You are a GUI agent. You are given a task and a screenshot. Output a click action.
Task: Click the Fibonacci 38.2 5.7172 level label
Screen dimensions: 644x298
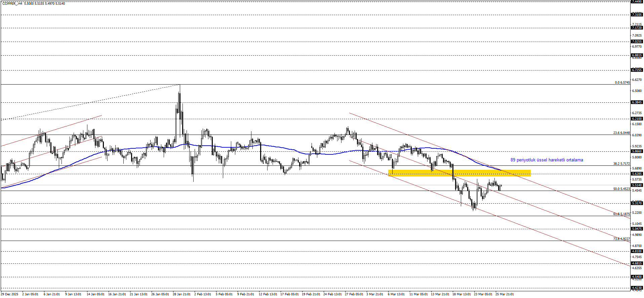click(x=621, y=164)
